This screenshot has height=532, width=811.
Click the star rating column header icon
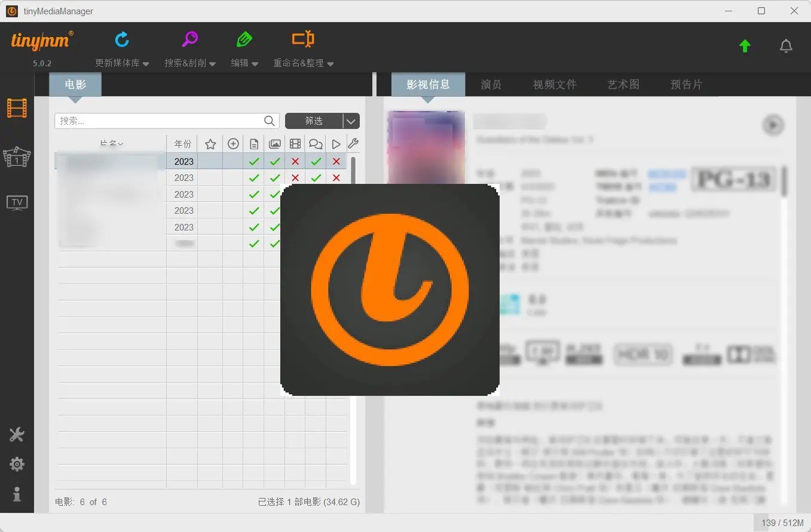pos(210,143)
